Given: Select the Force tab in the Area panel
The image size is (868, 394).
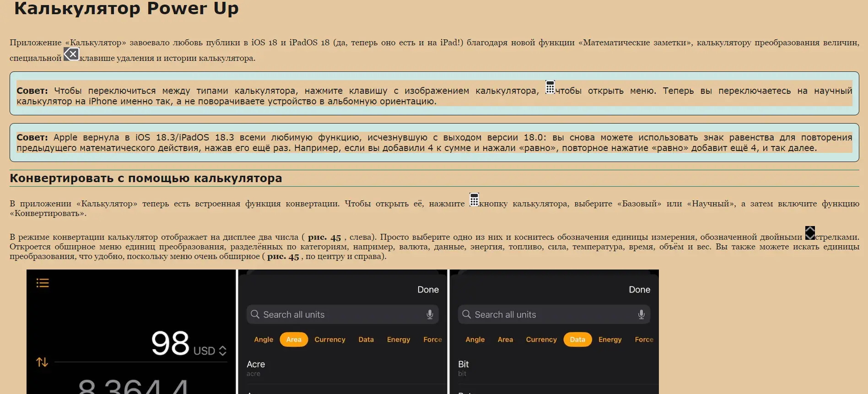Looking at the screenshot, I should tap(432, 340).
